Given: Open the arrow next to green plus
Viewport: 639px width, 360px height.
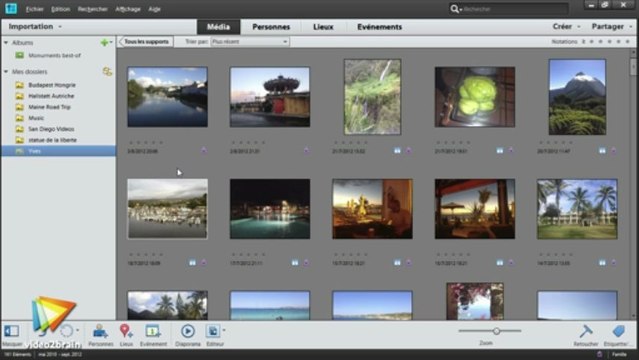Looking at the screenshot, I should (x=111, y=42).
